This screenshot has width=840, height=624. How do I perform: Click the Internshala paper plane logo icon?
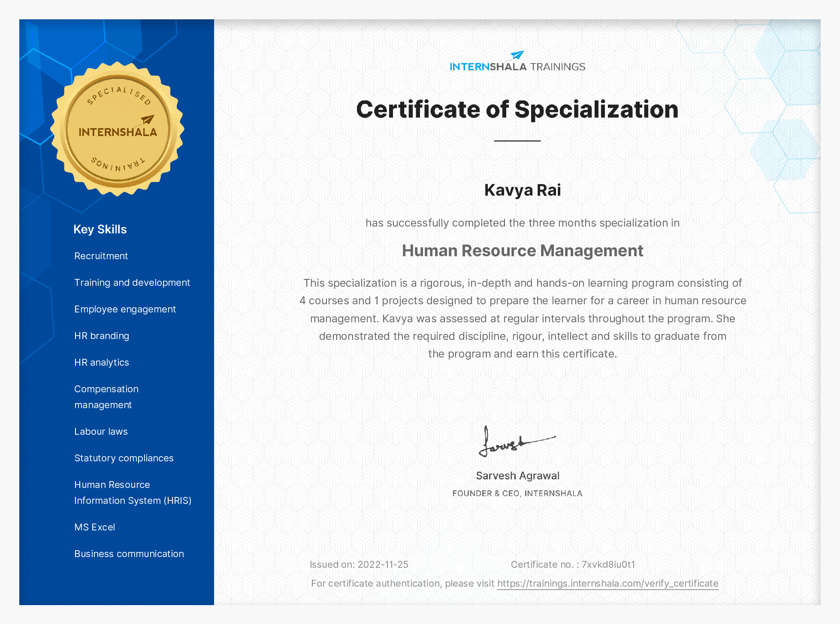[516, 55]
